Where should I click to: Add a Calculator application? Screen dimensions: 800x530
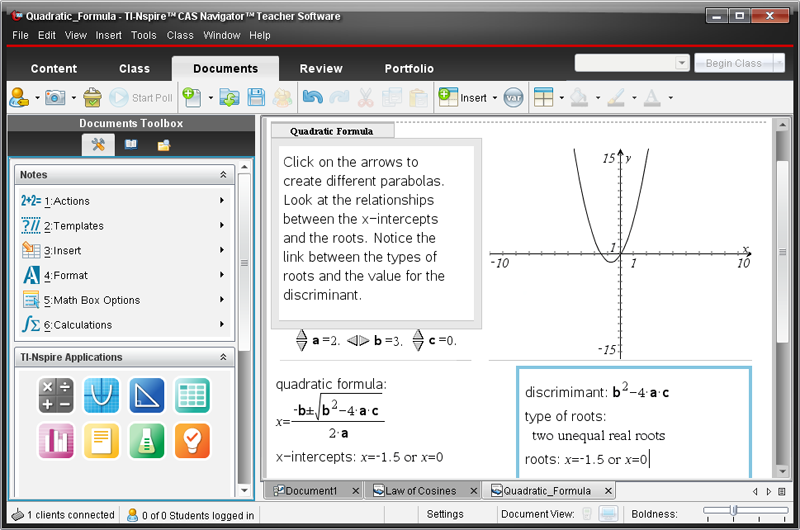point(56,395)
